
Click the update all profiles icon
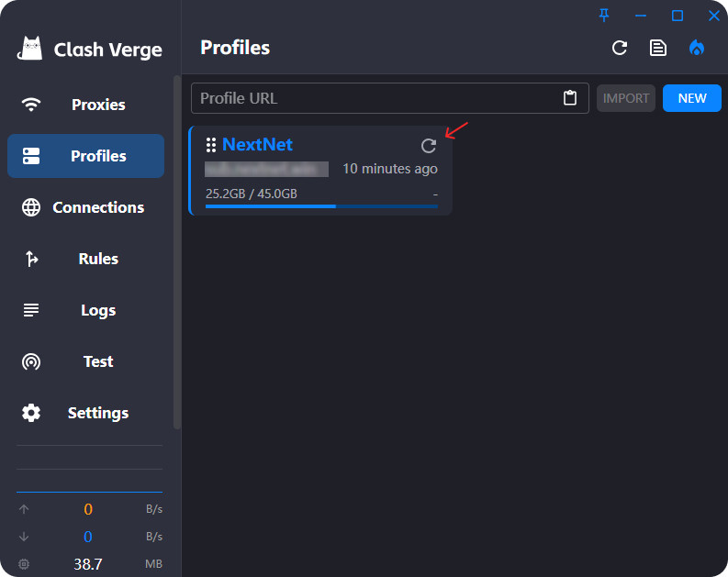(x=620, y=48)
